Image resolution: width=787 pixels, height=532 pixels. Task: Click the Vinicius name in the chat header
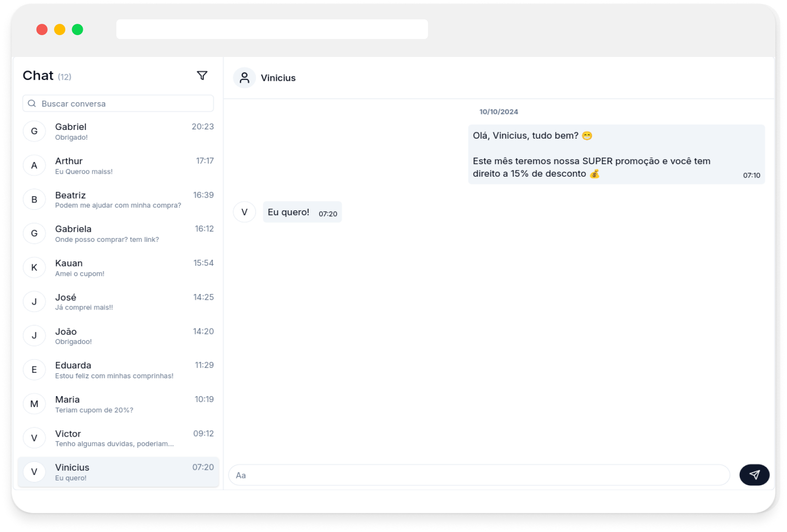coord(278,78)
